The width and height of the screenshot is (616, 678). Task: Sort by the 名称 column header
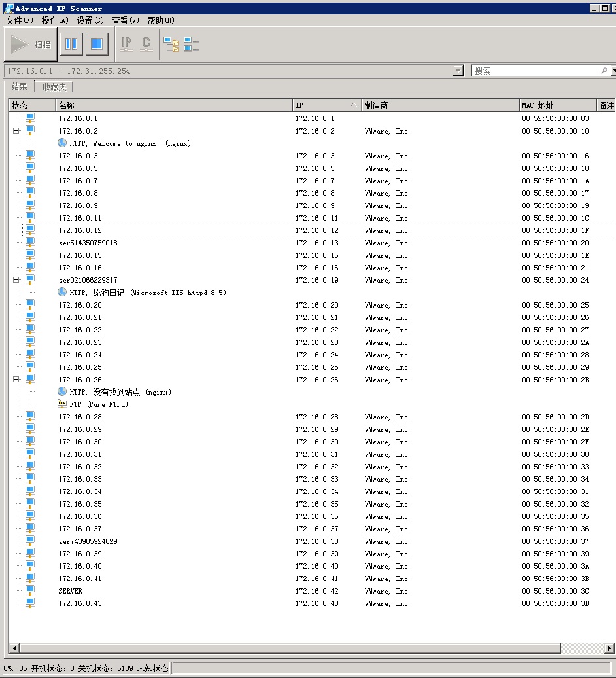174,105
